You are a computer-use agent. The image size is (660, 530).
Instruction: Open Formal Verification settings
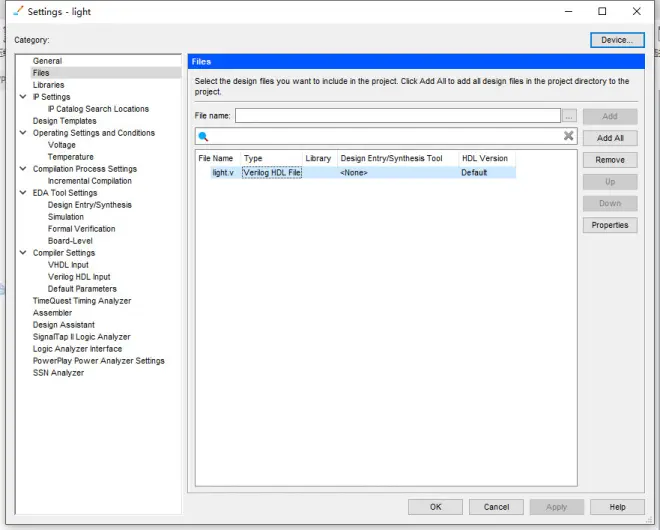81,229
